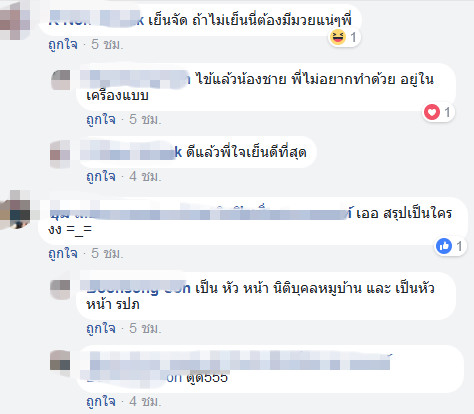Click ถูกใจ under 'ดีแล้วพี่ใจเย็นดีที่สุด' reply
This screenshot has height=414, width=474.
tap(101, 177)
